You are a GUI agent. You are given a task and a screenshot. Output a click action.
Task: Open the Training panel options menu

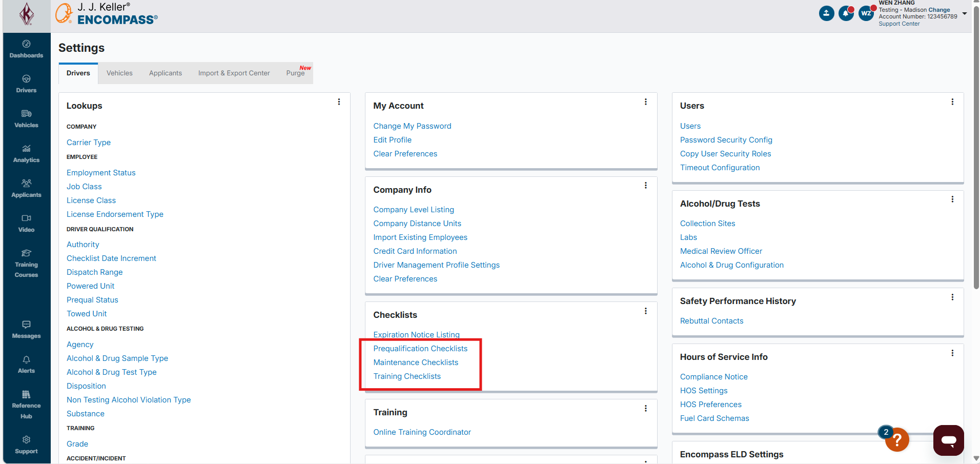[646, 409]
